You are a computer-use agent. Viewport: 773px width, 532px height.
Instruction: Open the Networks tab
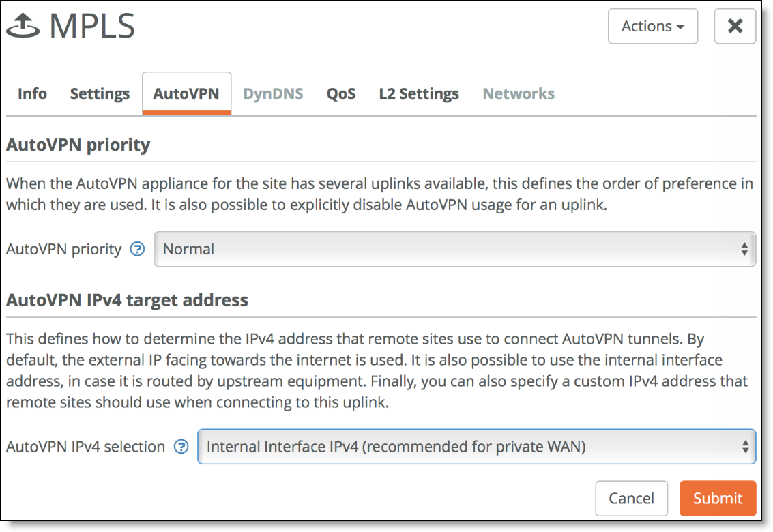[x=519, y=93]
